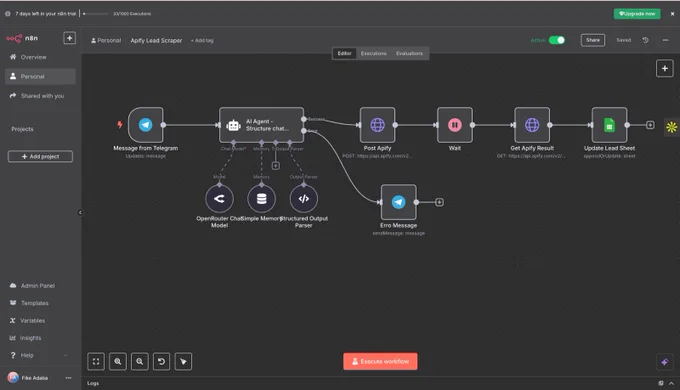This screenshot has width=680, height=390.
Task: Open the OpenRouter Chat Model node
Action: 219,199
